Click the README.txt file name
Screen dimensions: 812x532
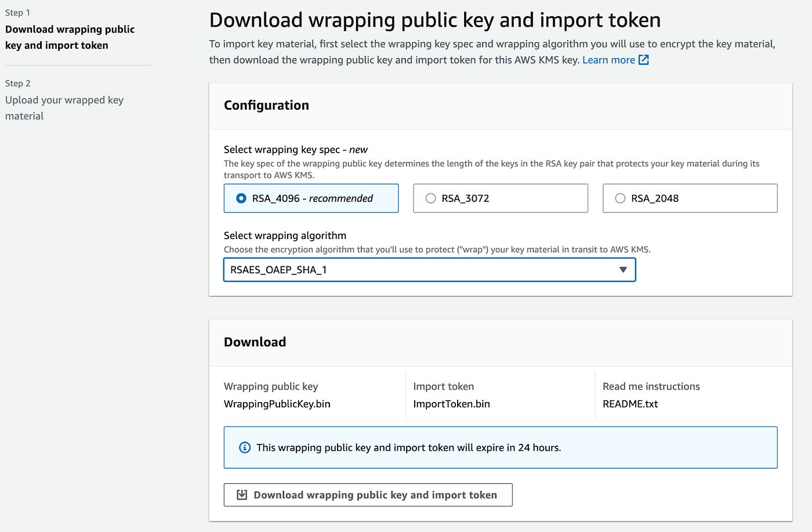630,404
